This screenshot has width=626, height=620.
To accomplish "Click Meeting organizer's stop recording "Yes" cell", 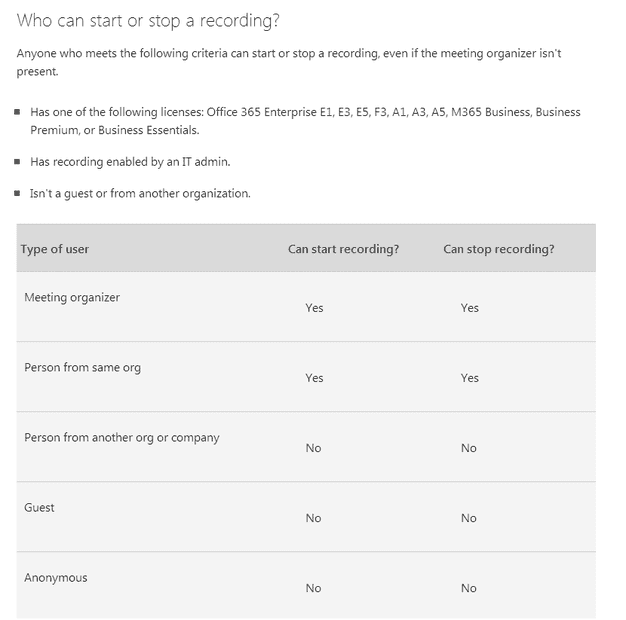I will (x=470, y=308).
